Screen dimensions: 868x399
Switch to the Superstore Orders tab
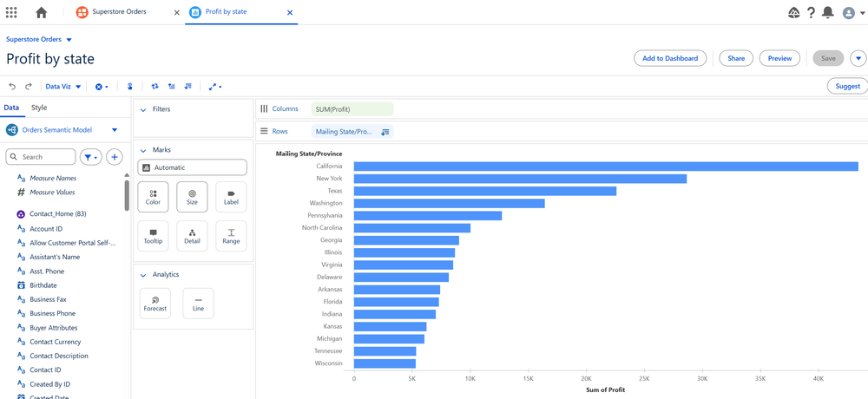point(119,12)
